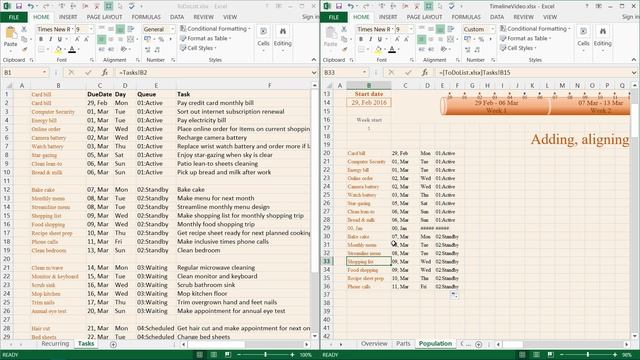Open font size dropdown in ToDoList
The height and width of the screenshot is (360, 640).
point(91,29)
